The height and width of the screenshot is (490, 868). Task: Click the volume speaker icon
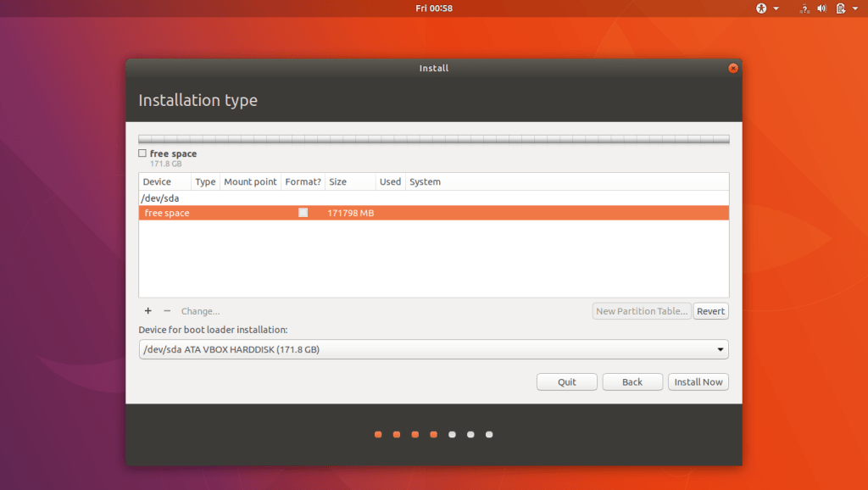click(x=821, y=8)
